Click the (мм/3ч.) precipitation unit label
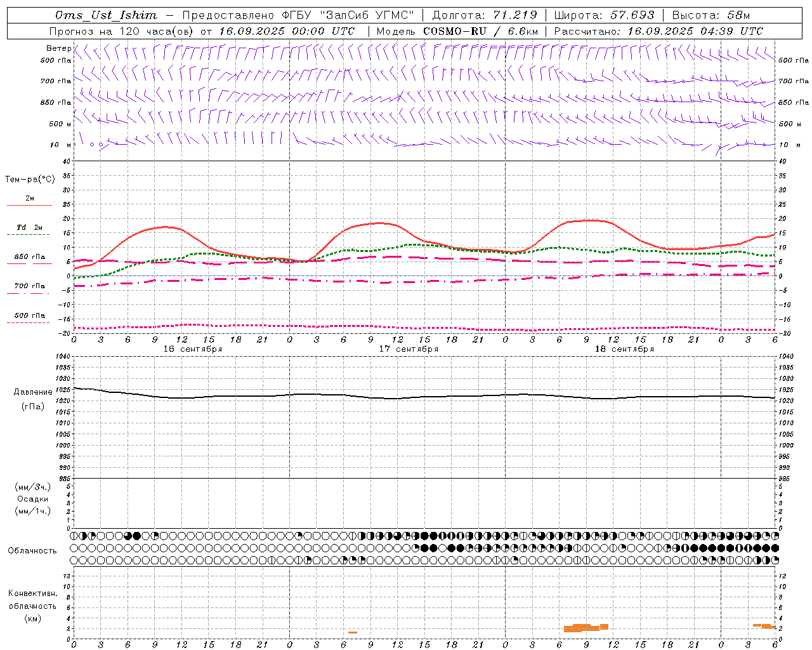Viewport: 812px width, 650px height. click(33, 487)
